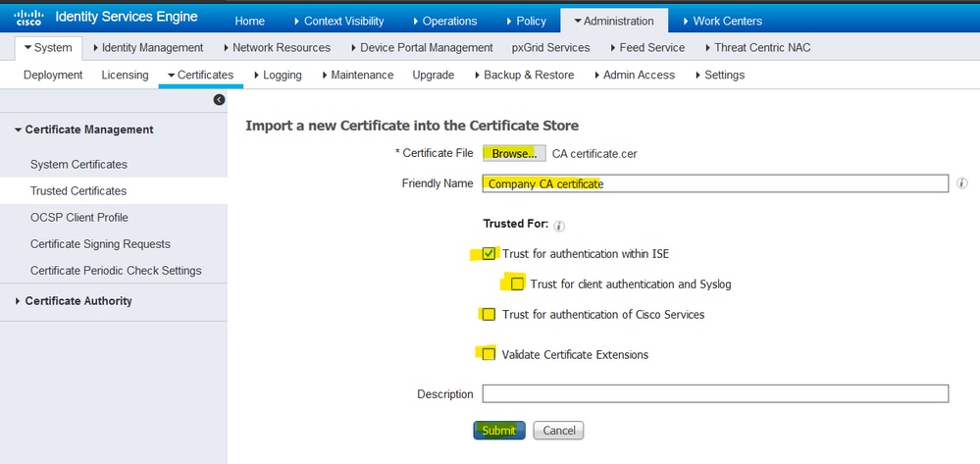Open Settings submenu
The image size is (980, 464).
pyautogui.click(x=719, y=75)
